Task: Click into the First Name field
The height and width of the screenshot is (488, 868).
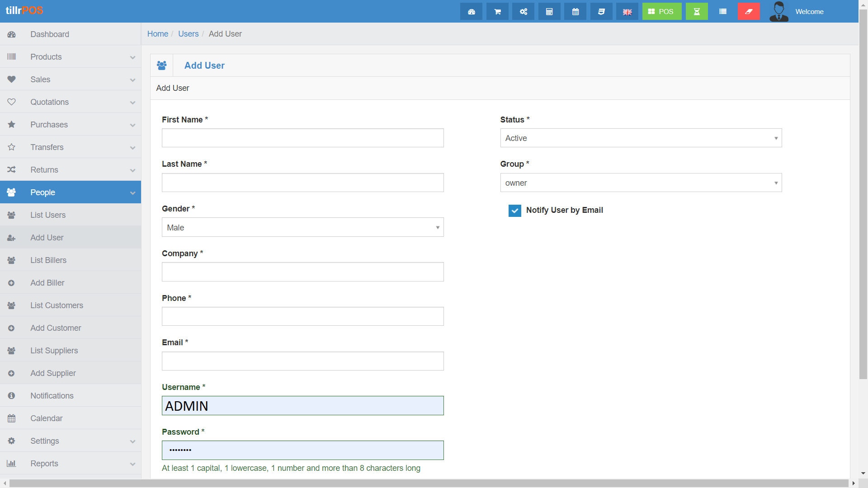Action: point(302,138)
